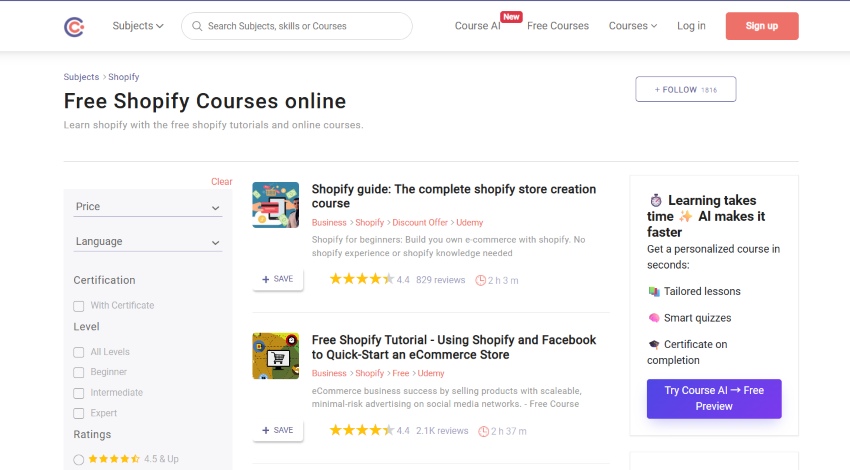Check the All Levels filter

pos(79,352)
